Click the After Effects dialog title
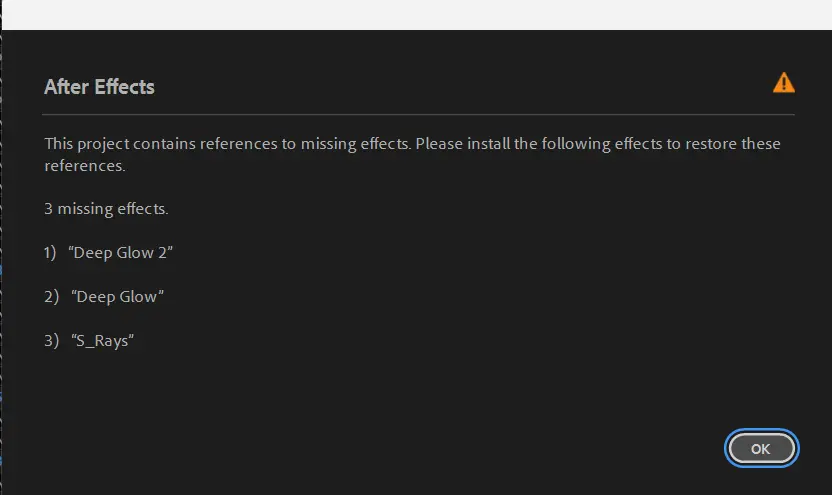 click(99, 87)
